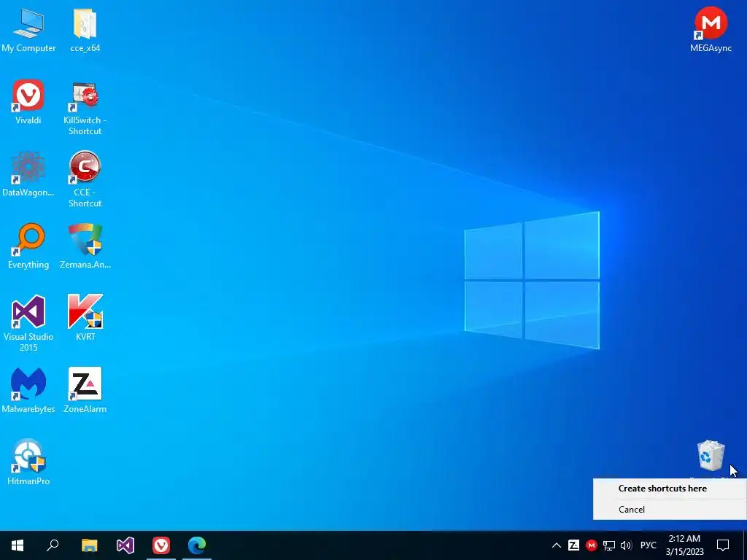747x560 pixels.
Task: Open ZoneAlarm tray icon
Action: tap(574, 545)
